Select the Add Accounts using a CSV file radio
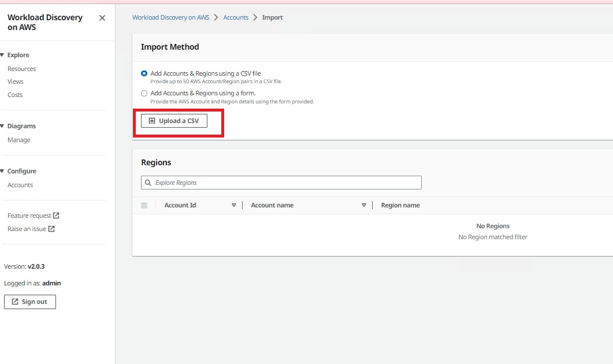 [x=144, y=73]
